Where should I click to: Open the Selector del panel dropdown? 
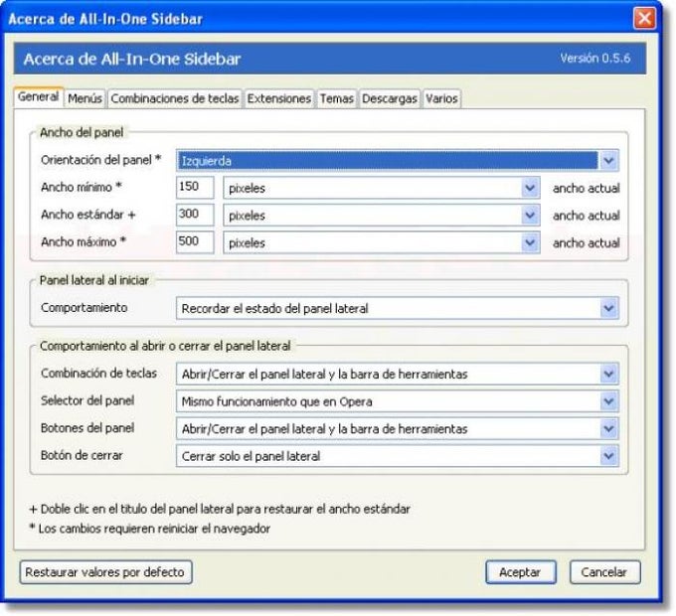[398, 401]
